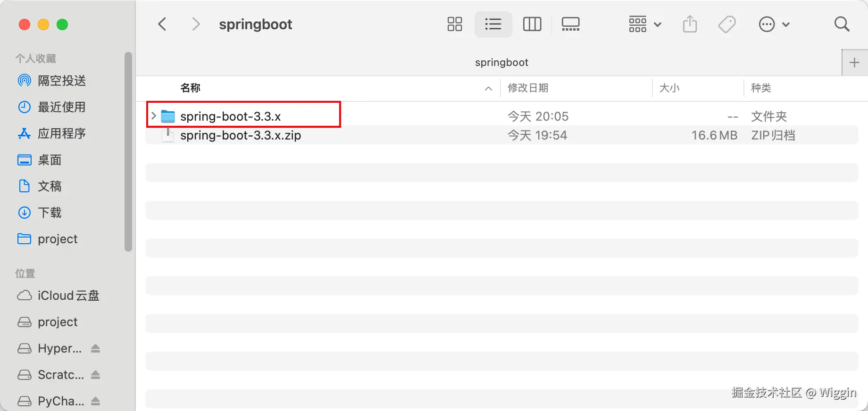Screen dimensions: 868x411
Task: Select the spring-boot-3.3.x folder icon
Action: coord(168,116)
